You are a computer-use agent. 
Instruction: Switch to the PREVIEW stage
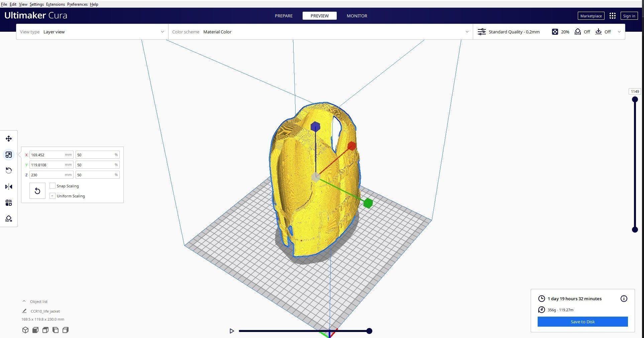click(x=319, y=16)
